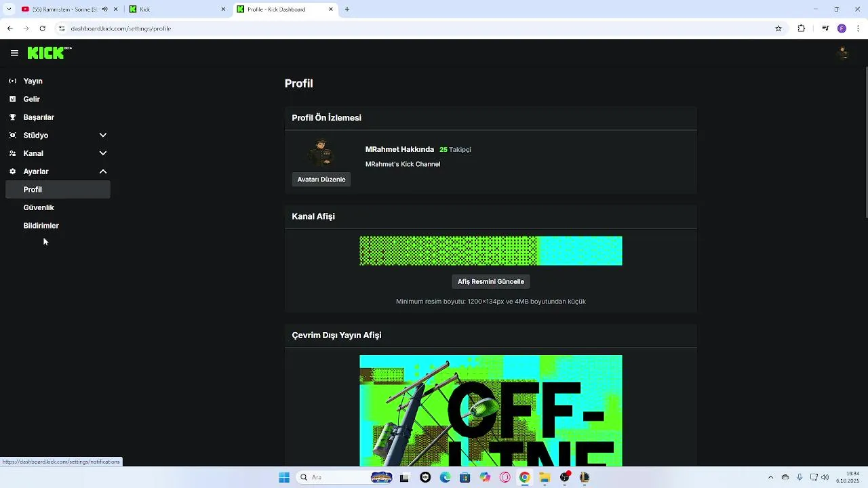Click the Başarılar trophy icon
868x488 pixels.
(12, 117)
